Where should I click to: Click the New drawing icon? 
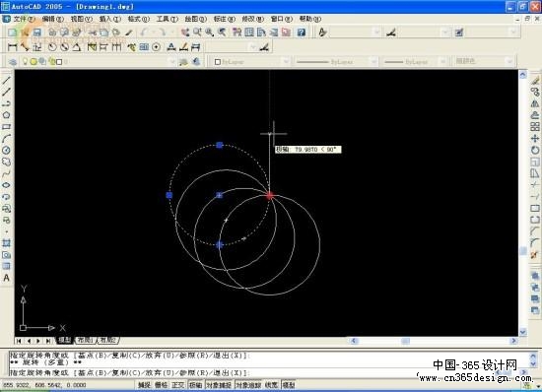12,33
